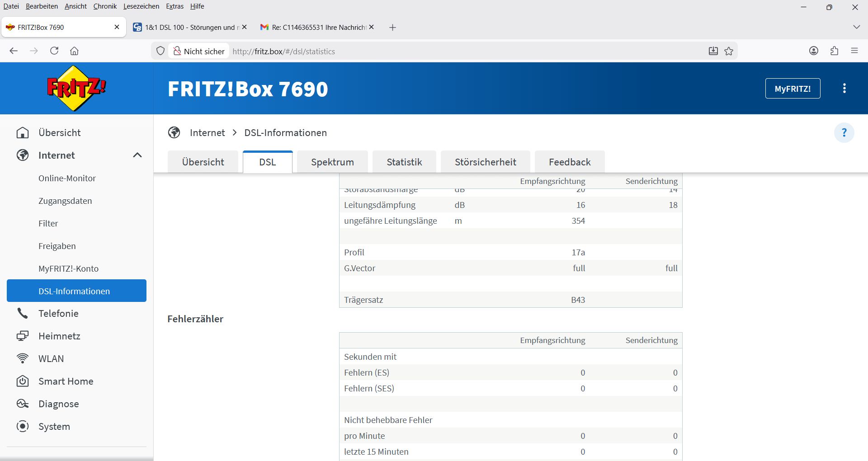Image resolution: width=868 pixels, height=461 pixels.
Task: Click the Übersicht house icon in sidebar
Action: (23, 133)
